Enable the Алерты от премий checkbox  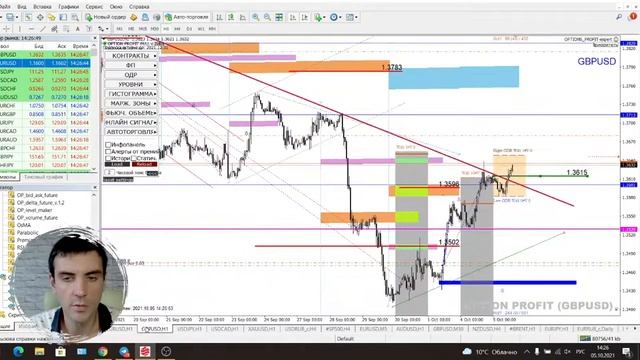(108, 151)
